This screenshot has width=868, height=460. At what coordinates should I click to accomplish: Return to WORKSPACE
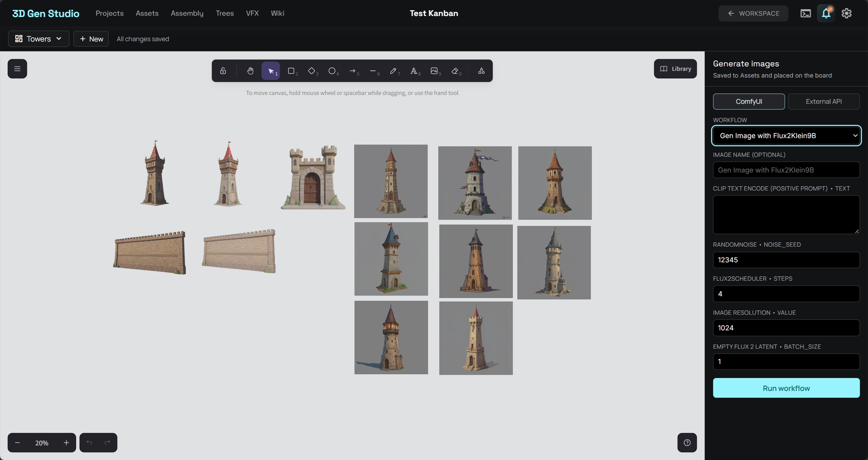click(753, 13)
